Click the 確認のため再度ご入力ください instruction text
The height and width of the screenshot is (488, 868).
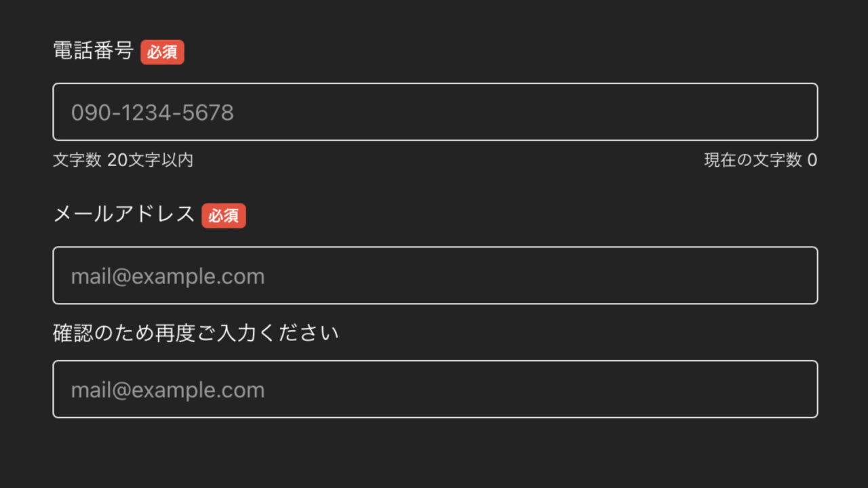195,333
